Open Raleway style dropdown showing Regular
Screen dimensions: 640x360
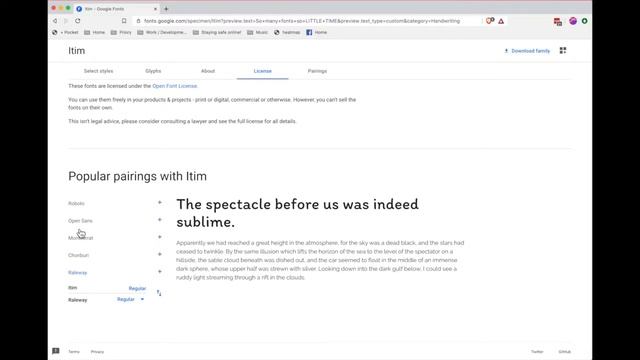pos(131,299)
